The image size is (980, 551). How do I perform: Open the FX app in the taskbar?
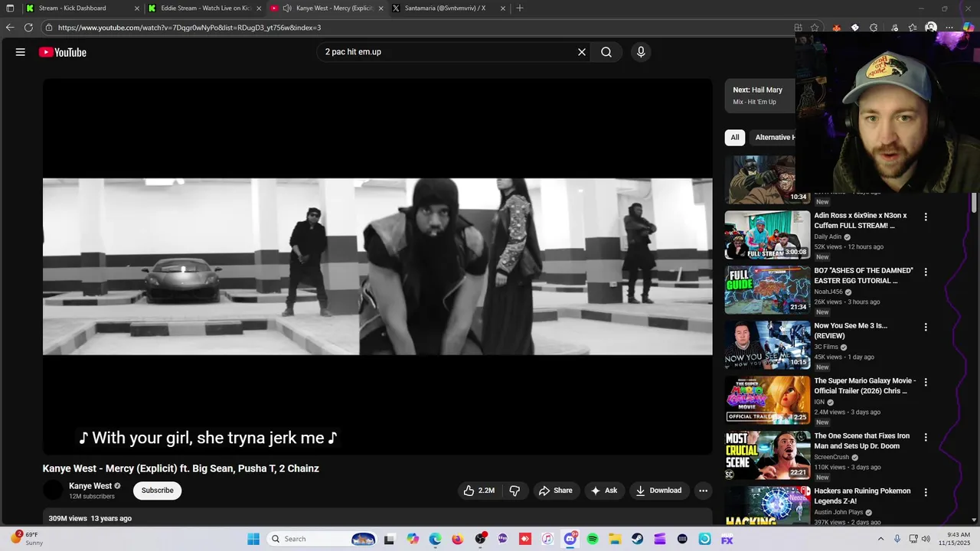click(x=727, y=539)
